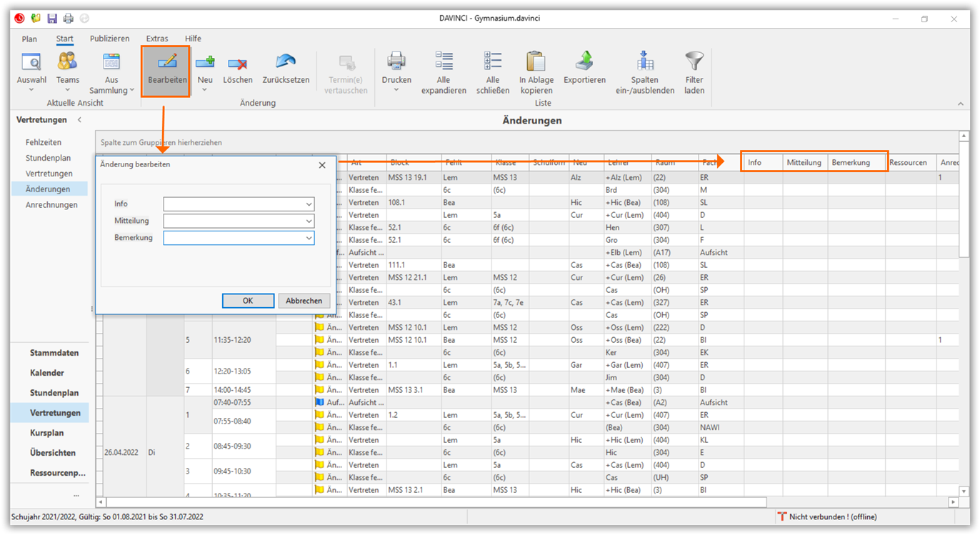Switch to the Extras tab

point(157,39)
